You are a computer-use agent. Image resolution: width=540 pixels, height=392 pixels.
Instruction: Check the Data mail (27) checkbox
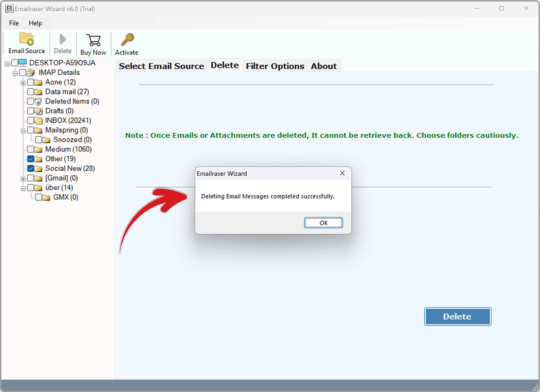click(x=30, y=92)
